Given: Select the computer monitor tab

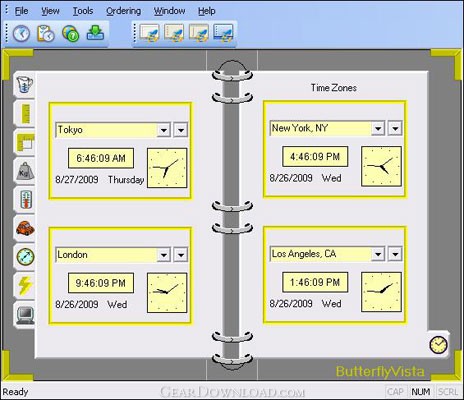Looking at the screenshot, I should click(x=25, y=315).
